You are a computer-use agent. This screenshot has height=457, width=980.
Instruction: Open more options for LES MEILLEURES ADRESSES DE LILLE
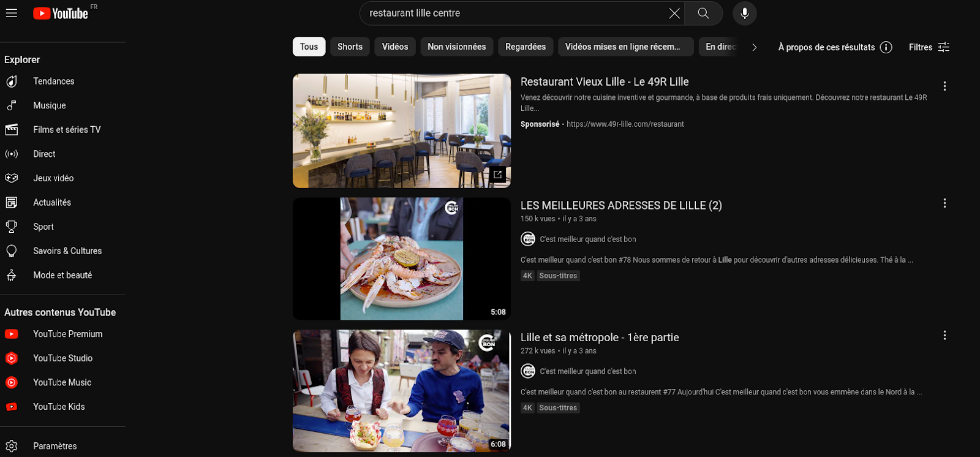(x=944, y=203)
